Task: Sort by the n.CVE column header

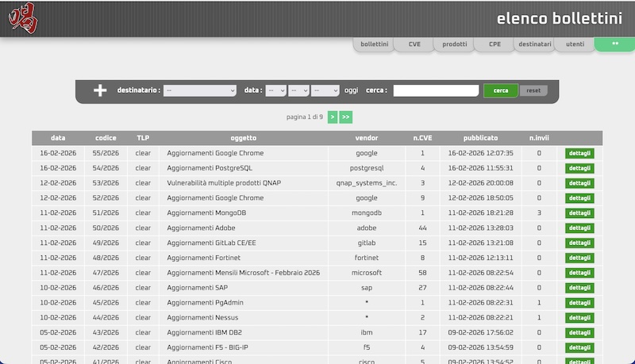Action: 422,138
